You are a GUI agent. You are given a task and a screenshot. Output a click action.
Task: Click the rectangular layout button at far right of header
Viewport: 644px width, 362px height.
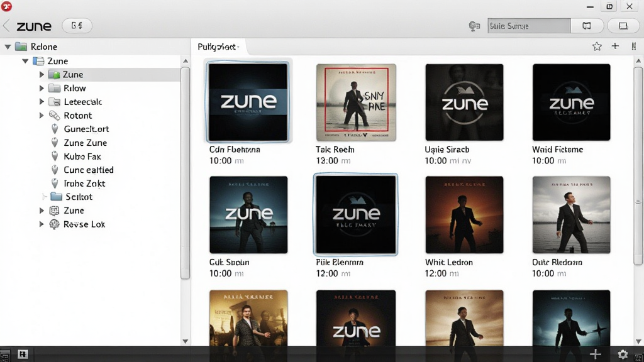pyautogui.click(x=623, y=26)
